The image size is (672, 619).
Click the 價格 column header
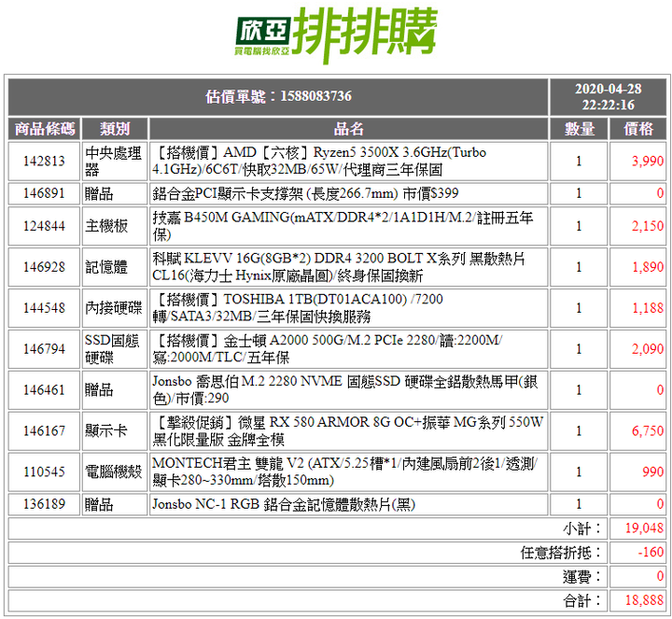point(638,129)
